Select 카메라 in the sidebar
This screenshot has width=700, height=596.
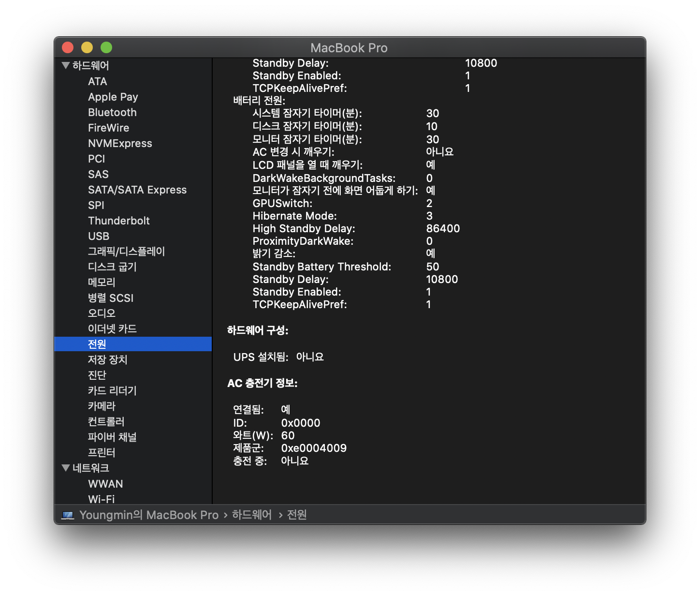tap(102, 406)
